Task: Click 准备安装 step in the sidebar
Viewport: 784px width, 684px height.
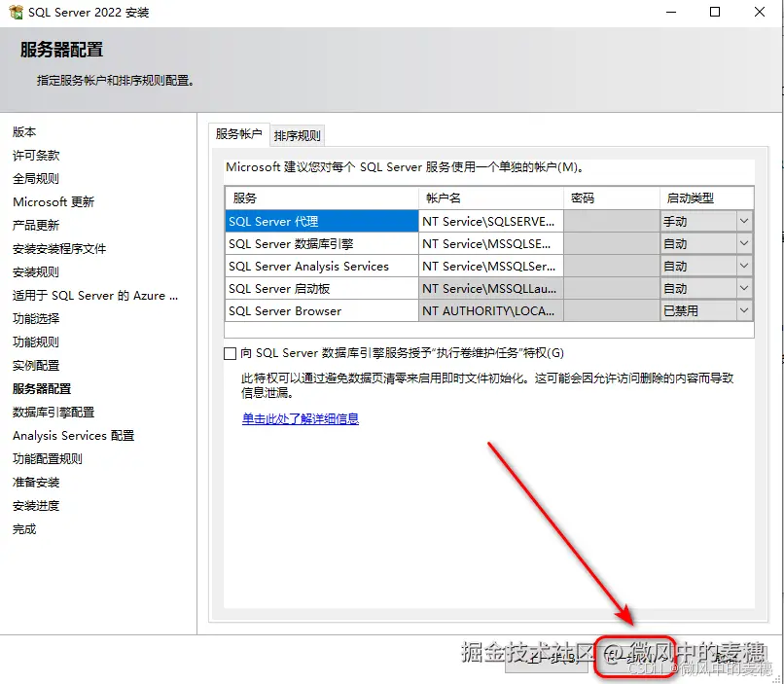Action: pyautogui.click(x=36, y=482)
